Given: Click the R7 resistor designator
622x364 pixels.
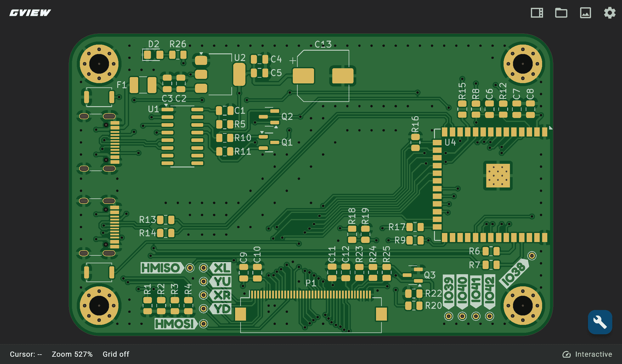Looking at the screenshot, I should point(474,265).
